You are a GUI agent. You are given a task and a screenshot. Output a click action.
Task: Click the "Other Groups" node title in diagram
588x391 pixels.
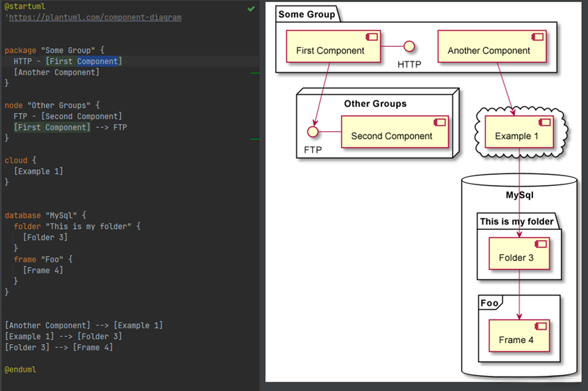(x=375, y=104)
